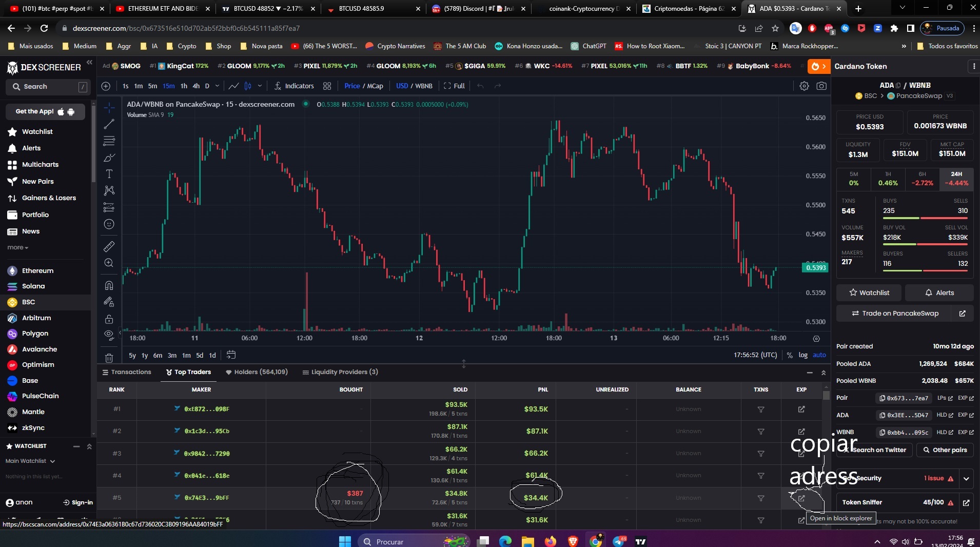Viewport: 980px width, 547px height.
Task: Expand the timeframe dropdown arrow
Action: tap(217, 86)
